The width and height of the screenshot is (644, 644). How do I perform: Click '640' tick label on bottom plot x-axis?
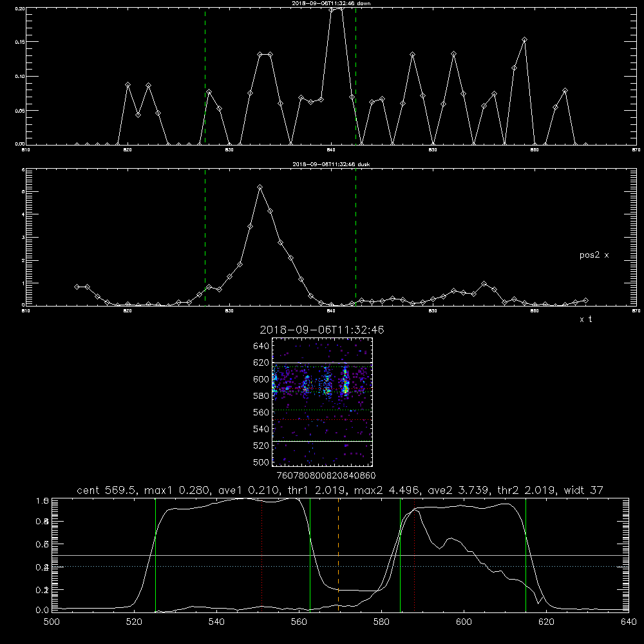tap(629, 622)
